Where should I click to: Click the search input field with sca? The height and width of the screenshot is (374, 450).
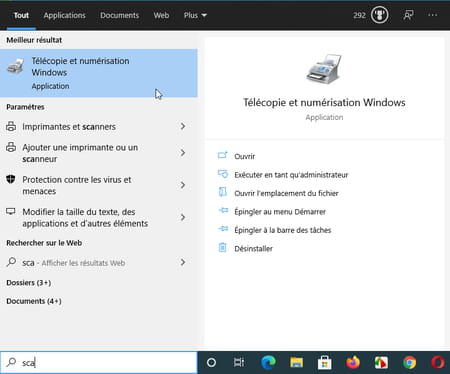pos(99,362)
